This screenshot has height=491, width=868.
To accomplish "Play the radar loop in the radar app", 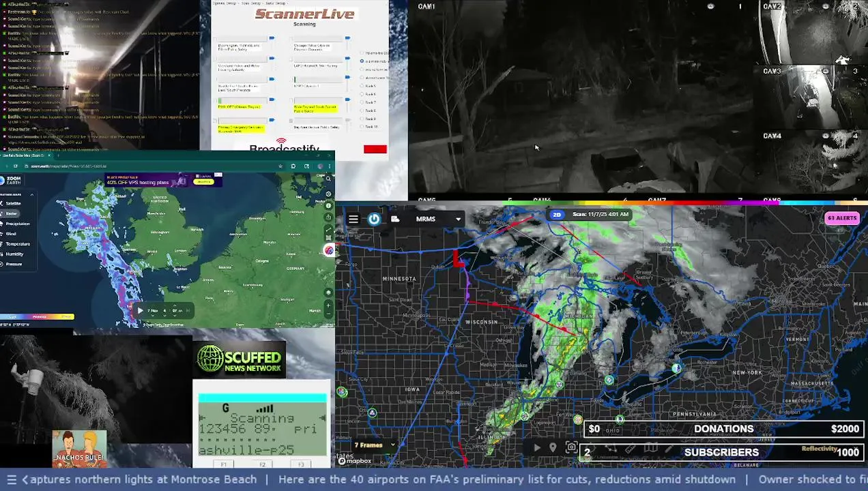I will (x=537, y=448).
